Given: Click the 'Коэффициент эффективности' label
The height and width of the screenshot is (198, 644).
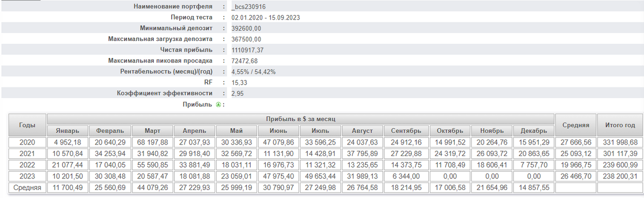Looking at the screenshot, I should pyautogui.click(x=164, y=93).
